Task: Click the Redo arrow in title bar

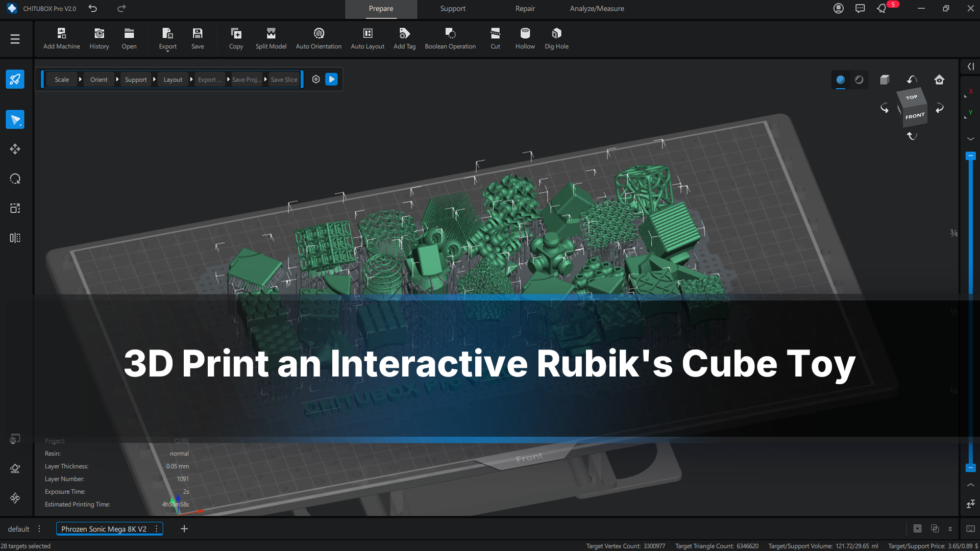Action: point(121,8)
